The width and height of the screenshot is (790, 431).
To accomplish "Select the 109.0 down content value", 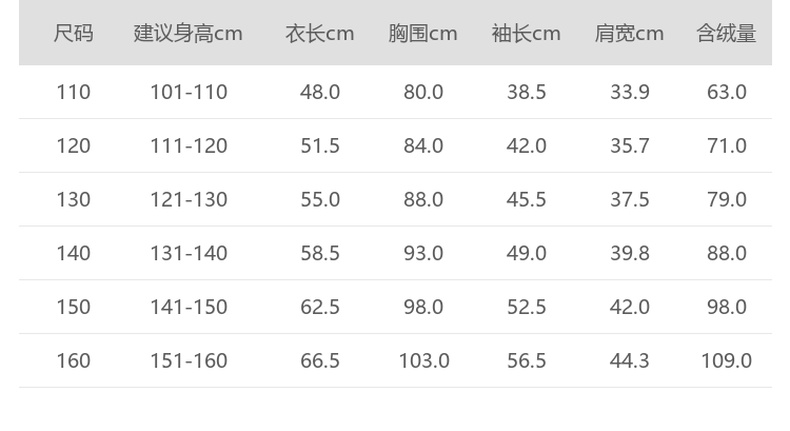I will pyautogui.click(x=726, y=361).
